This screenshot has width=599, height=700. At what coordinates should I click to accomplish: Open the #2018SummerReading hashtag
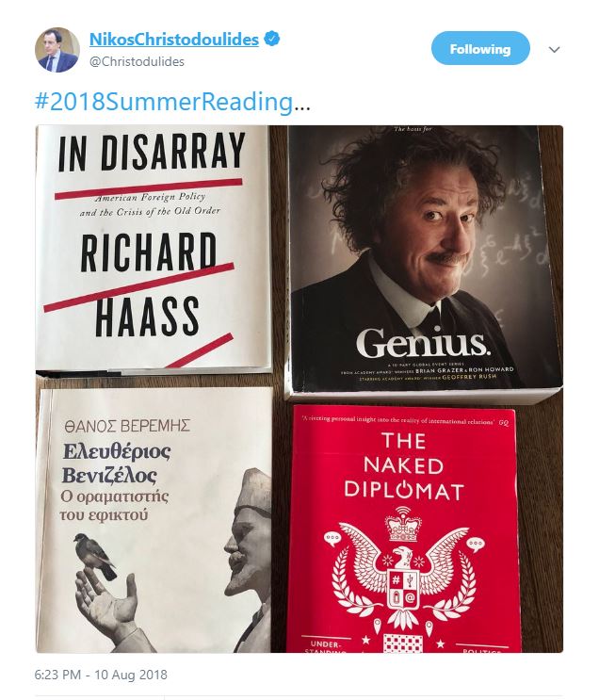(164, 102)
